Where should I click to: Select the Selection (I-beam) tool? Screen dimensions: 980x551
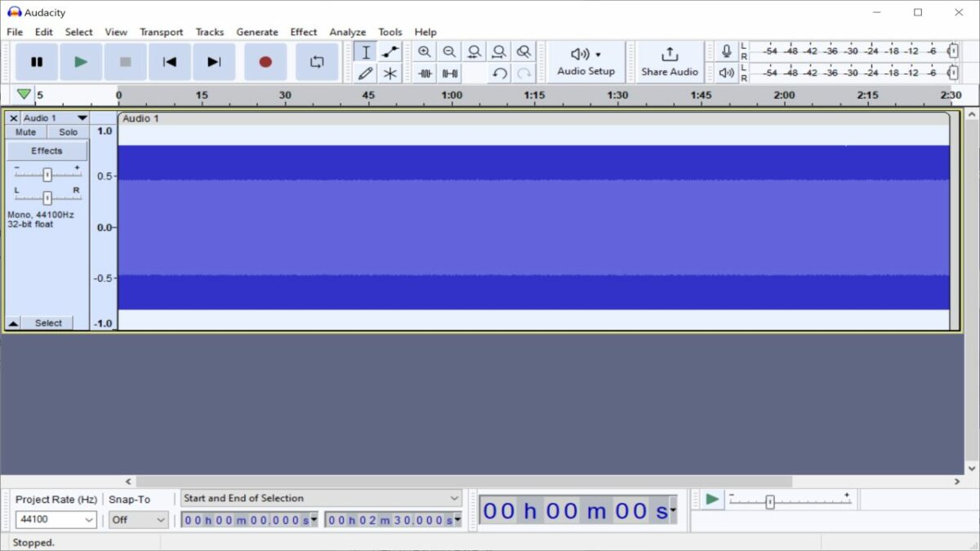tap(365, 52)
